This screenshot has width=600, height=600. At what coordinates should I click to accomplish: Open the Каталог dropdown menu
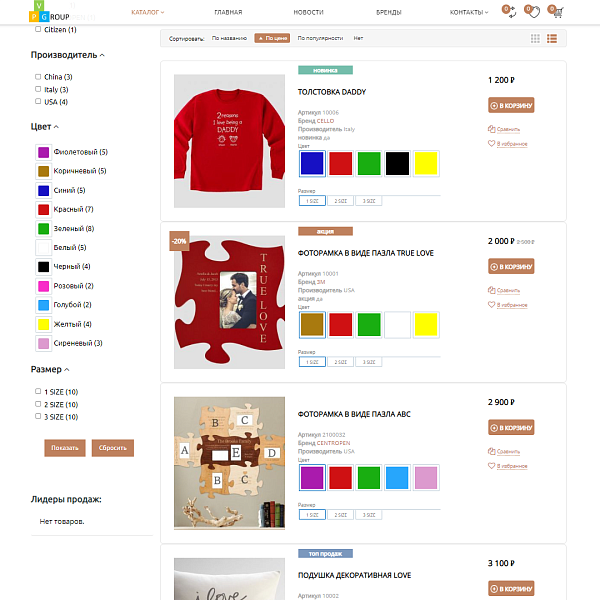148,12
